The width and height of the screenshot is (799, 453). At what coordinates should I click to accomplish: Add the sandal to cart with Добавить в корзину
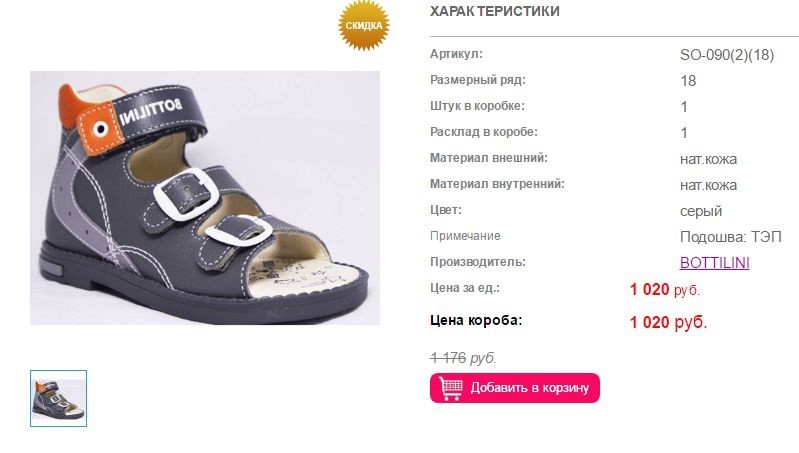(x=515, y=388)
